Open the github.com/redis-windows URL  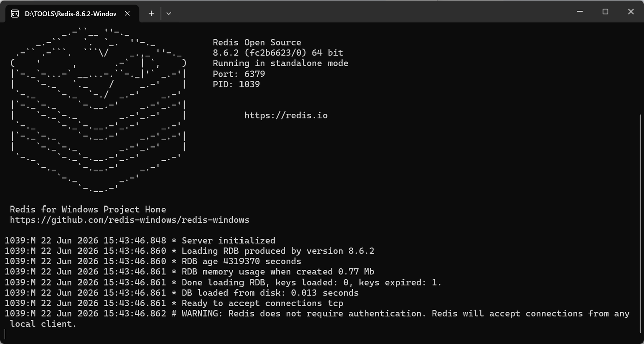tap(129, 220)
